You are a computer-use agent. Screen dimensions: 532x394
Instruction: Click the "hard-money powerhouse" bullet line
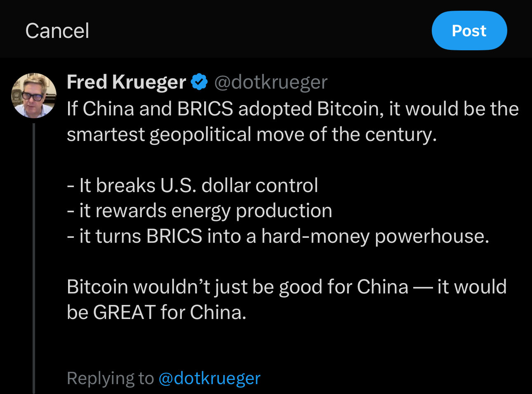coord(278,236)
